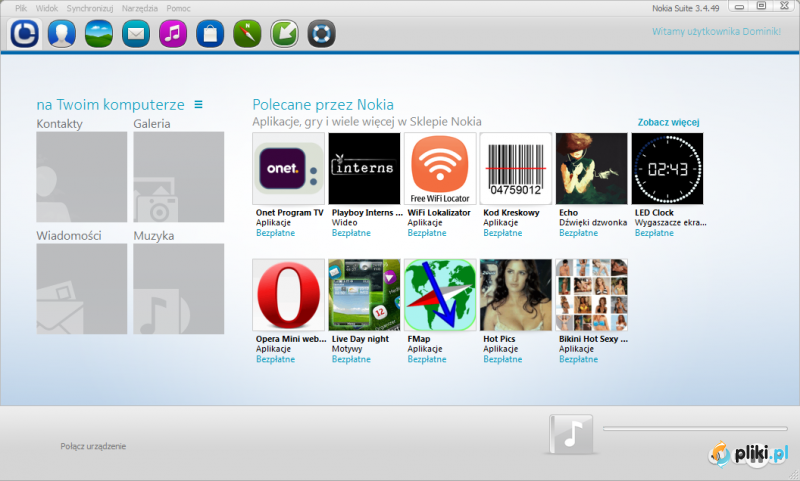Open the Galeria tile
Screen dimensions: 800x481
tap(179, 177)
